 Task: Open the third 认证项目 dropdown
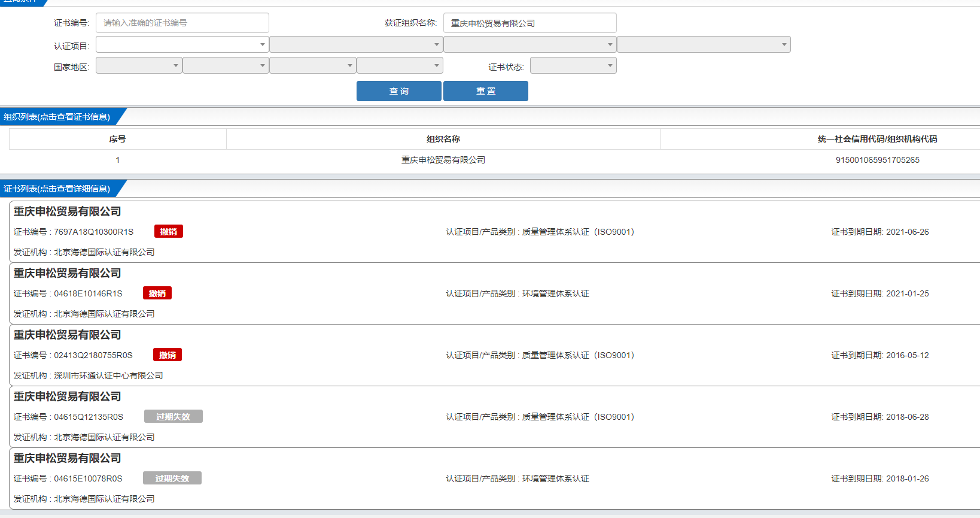tap(529, 44)
